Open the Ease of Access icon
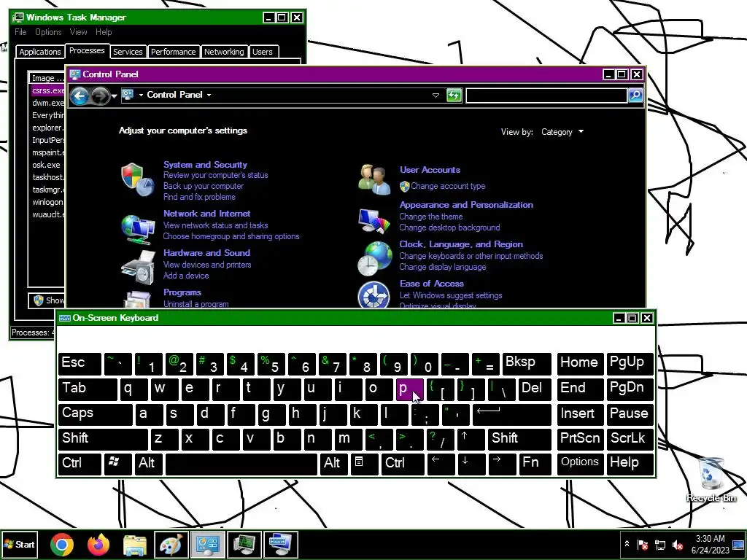747x560 pixels. 373,295
